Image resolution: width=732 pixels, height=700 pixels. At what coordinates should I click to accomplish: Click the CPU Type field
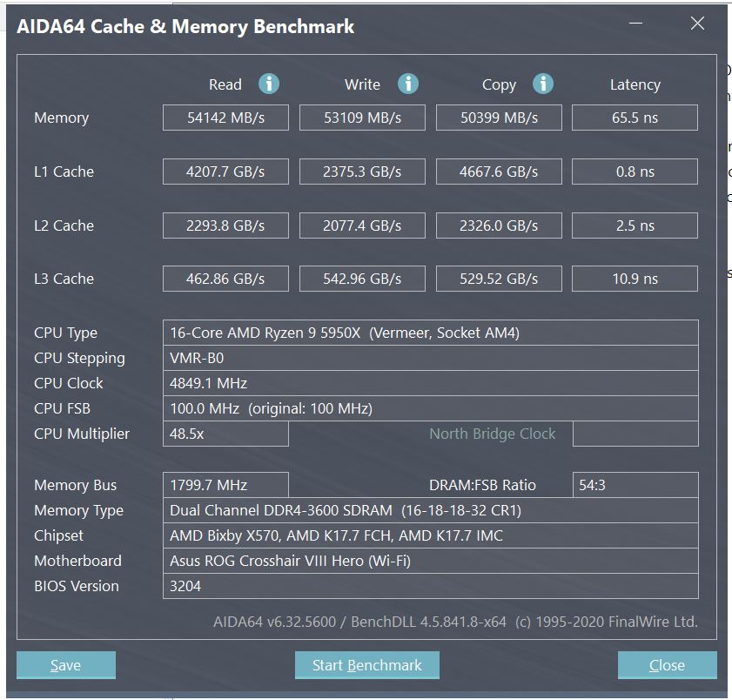click(x=431, y=333)
